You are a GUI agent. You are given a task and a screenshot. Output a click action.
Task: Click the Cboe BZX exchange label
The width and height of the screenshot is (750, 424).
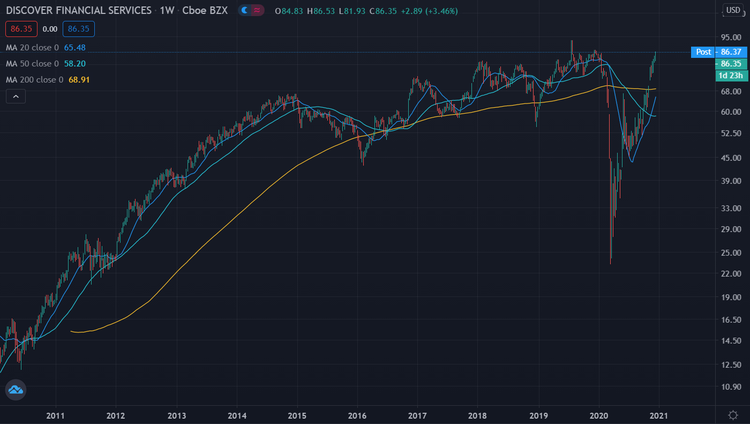pyautogui.click(x=205, y=10)
